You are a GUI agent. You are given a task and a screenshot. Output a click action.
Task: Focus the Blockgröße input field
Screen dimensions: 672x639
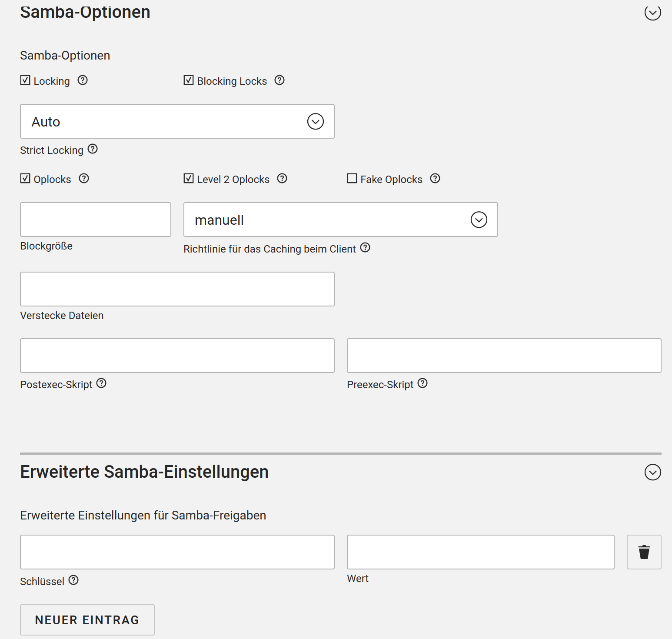pyautogui.click(x=96, y=220)
